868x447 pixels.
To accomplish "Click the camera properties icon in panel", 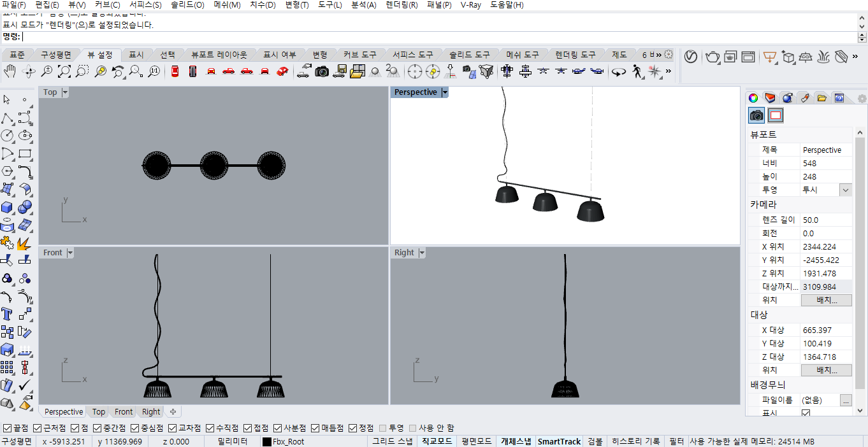I will coord(756,115).
